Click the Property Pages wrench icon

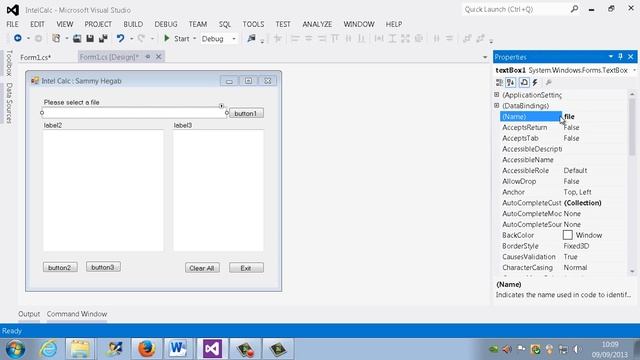click(x=549, y=82)
